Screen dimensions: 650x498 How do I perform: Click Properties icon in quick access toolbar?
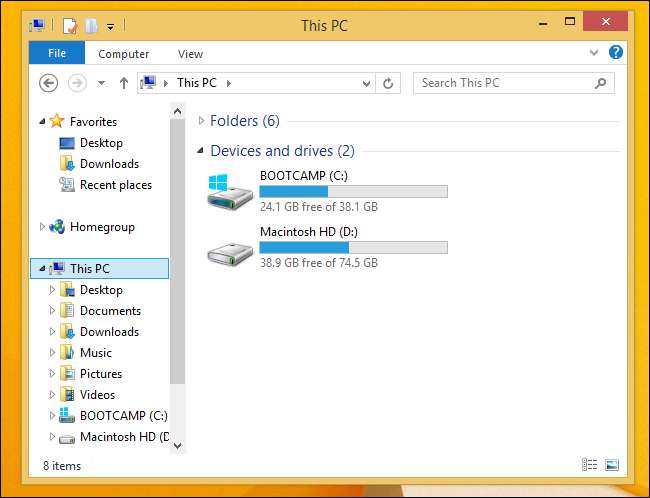coord(70,25)
